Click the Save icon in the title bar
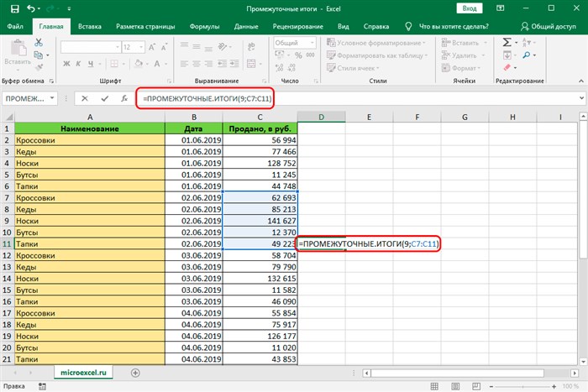Screen dimensions: 588x392 15,8
